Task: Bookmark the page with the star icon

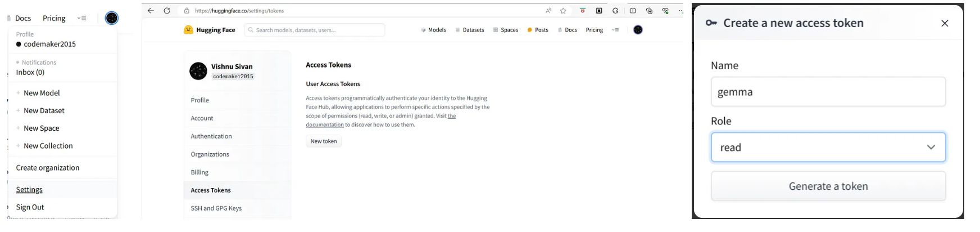Action: (563, 11)
